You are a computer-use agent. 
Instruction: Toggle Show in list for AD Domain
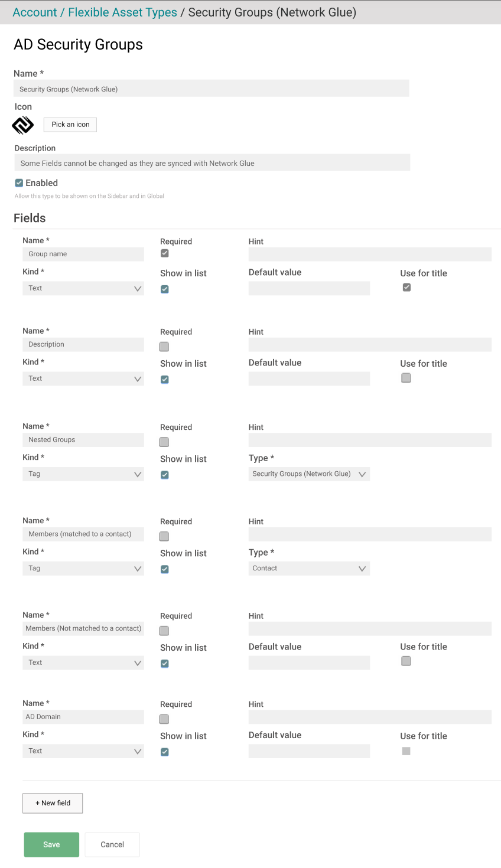click(x=164, y=751)
